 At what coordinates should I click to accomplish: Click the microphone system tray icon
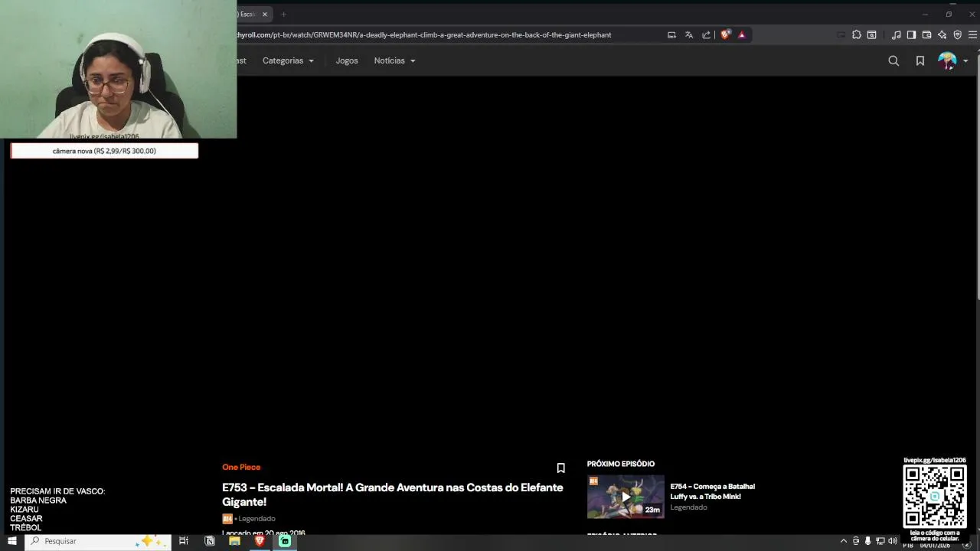click(x=867, y=541)
